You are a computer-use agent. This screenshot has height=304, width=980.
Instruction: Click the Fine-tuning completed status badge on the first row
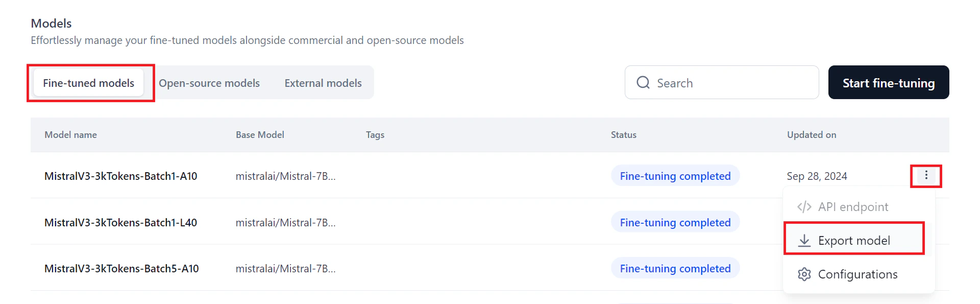tap(675, 176)
